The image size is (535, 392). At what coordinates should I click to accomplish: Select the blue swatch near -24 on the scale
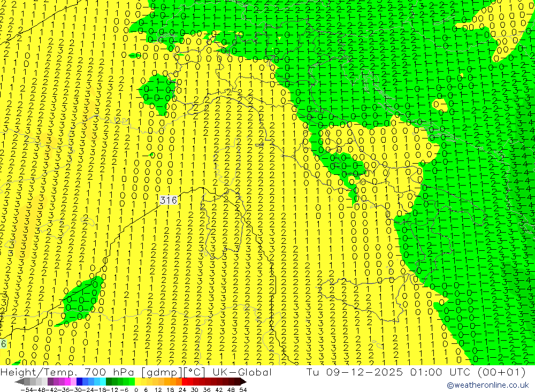tap(86, 381)
